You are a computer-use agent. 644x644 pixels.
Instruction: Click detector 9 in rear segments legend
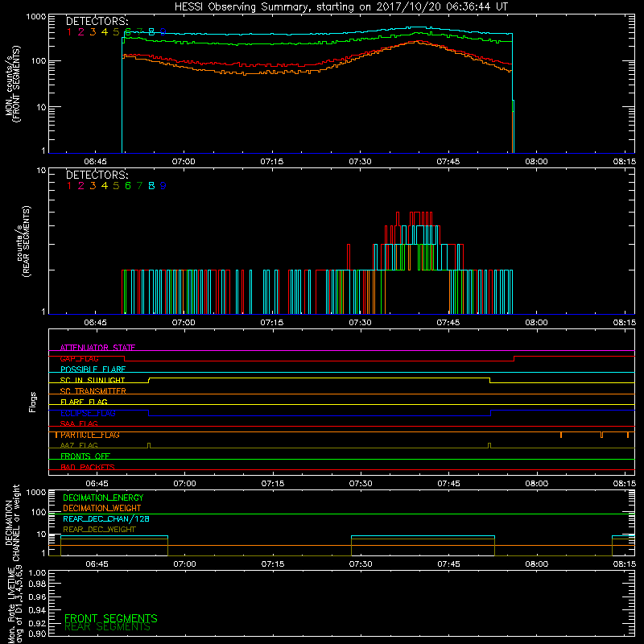click(x=163, y=186)
